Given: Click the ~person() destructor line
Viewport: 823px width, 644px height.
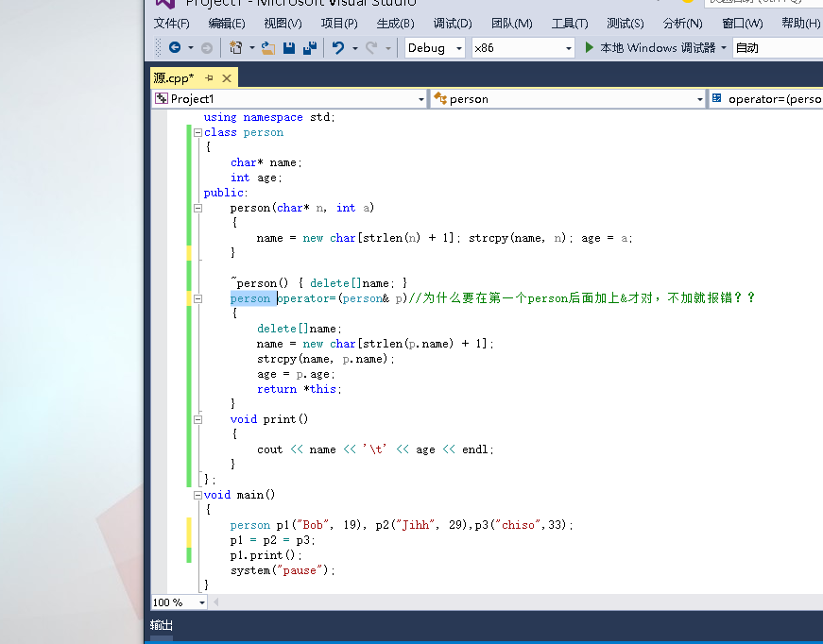Looking at the screenshot, I should click(x=318, y=283).
